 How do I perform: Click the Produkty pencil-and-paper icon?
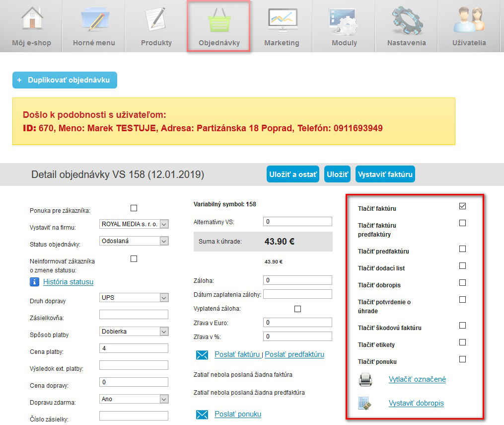156,20
